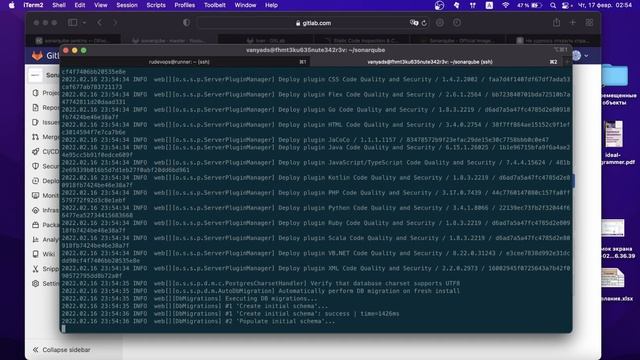The height and width of the screenshot is (360, 640).
Task: Go back in Safari window
Action: click(100, 23)
